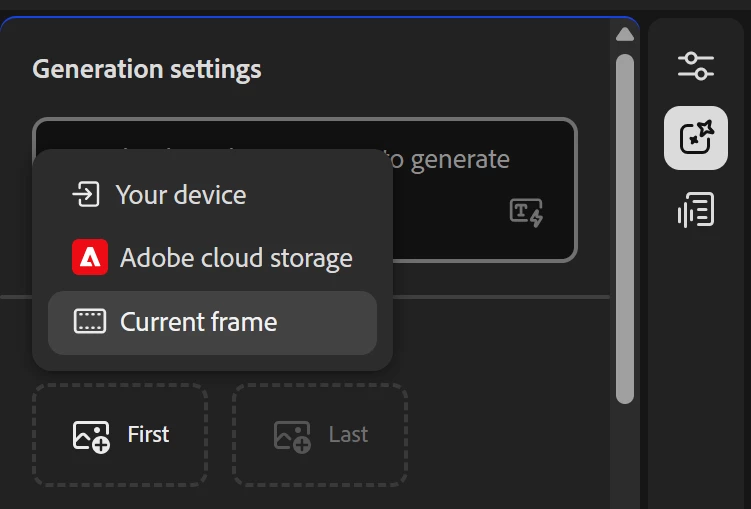Click the prompt enhance text-lightning icon
The width and height of the screenshot is (751, 509).
(526, 212)
